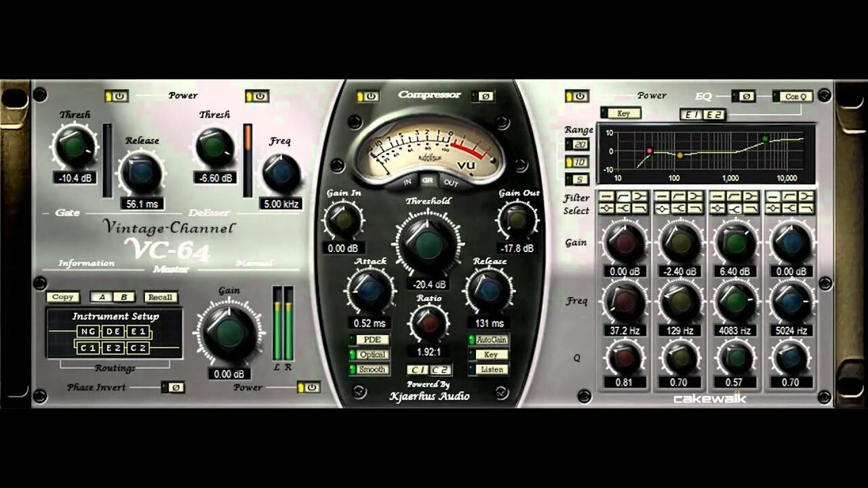Viewport: 868px width, 488px height.
Task: Click the Gate Thresh knob
Action: point(75,145)
